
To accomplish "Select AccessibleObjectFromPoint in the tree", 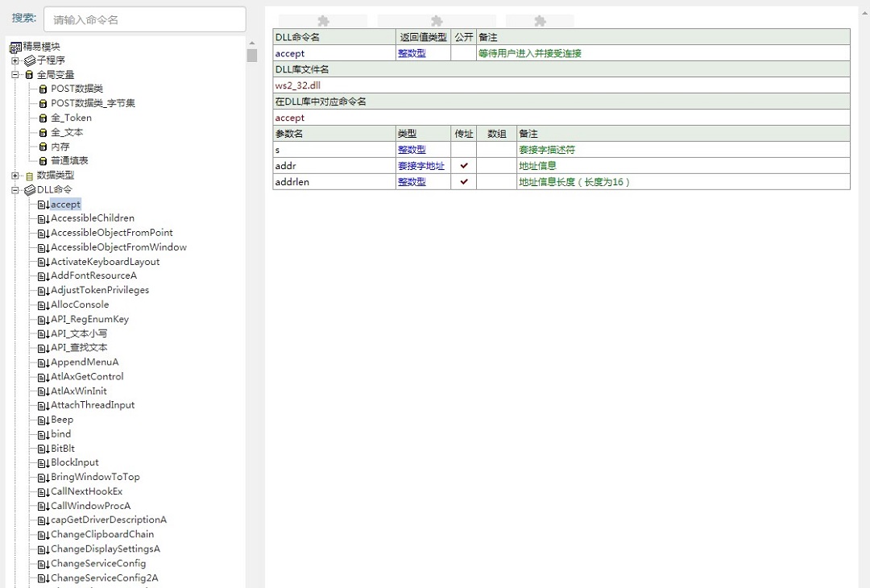I will (x=111, y=233).
